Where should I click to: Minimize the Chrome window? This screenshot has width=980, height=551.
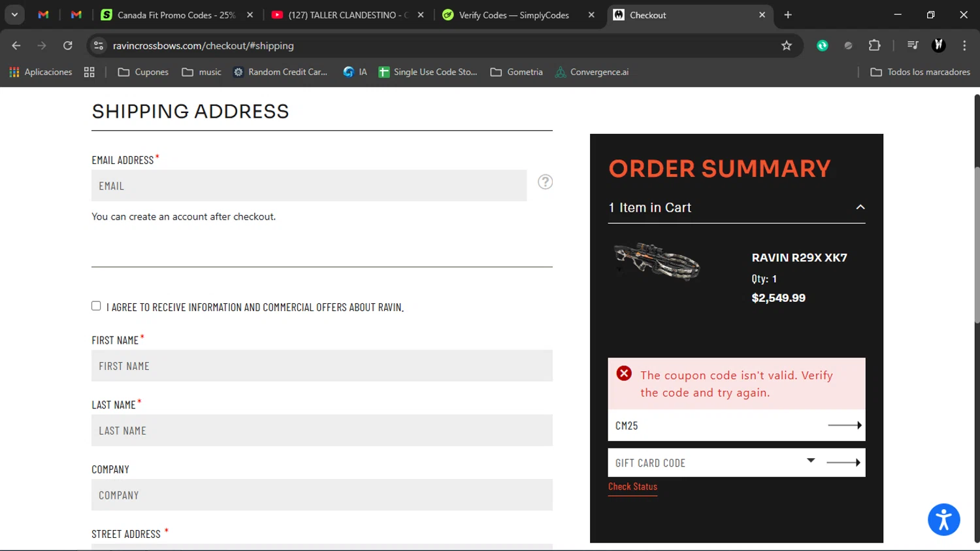click(898, 14)
